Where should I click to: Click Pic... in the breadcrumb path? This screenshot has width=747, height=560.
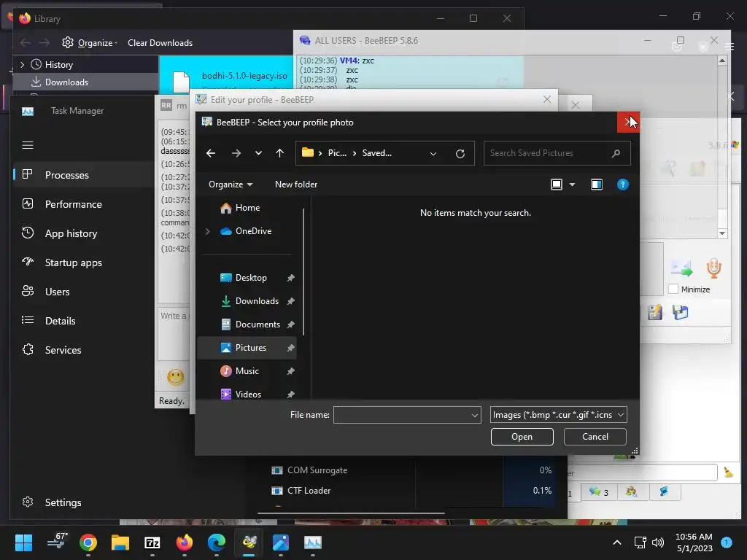(x=337, y=153)
